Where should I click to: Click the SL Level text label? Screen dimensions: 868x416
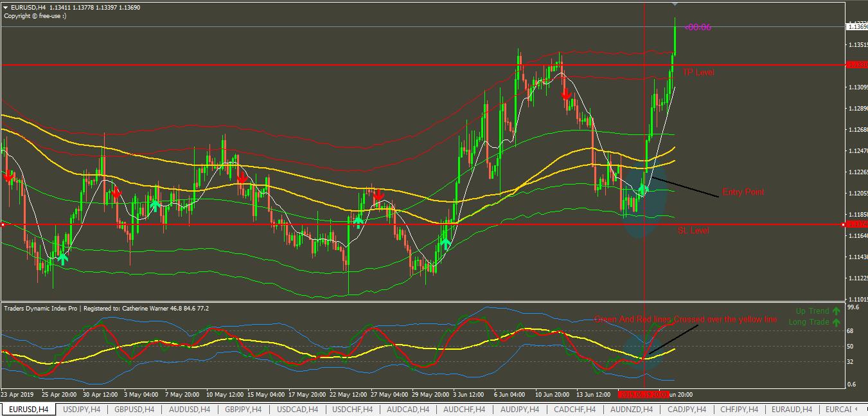(693, 230)
